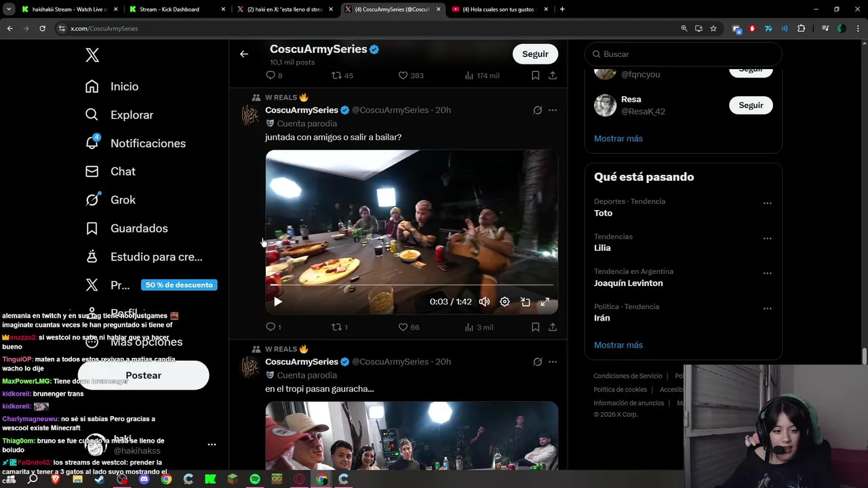Open Discord from the taskbar

tap(144, 479)
